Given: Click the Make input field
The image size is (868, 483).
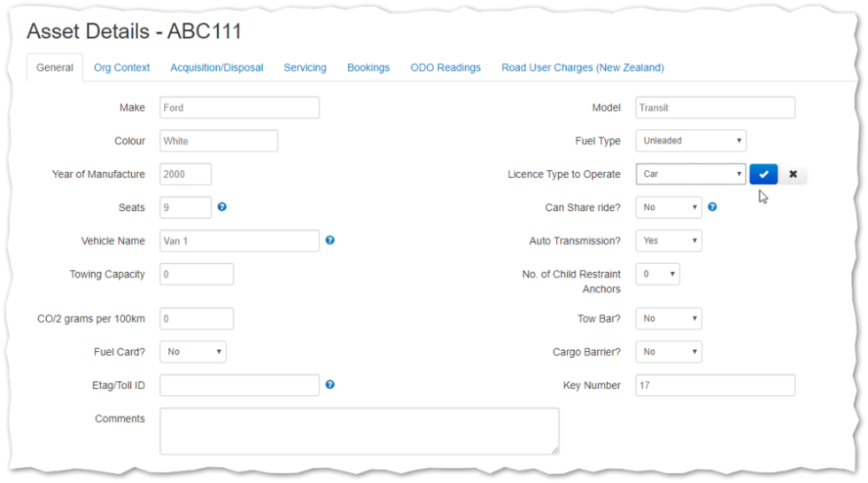Looking at the screenshot, I should coord(240,107).
